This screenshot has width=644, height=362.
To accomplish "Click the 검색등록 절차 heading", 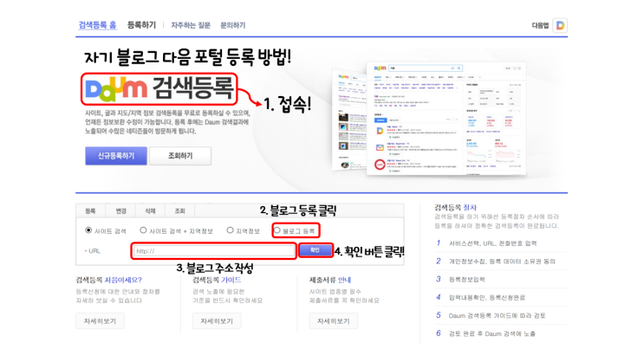I will point(455,208).
